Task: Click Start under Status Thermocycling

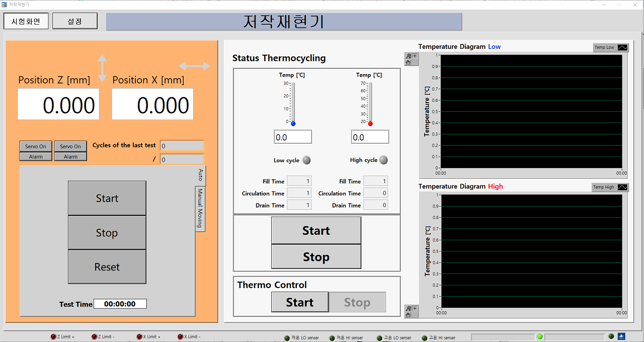Action: (316, 231)
